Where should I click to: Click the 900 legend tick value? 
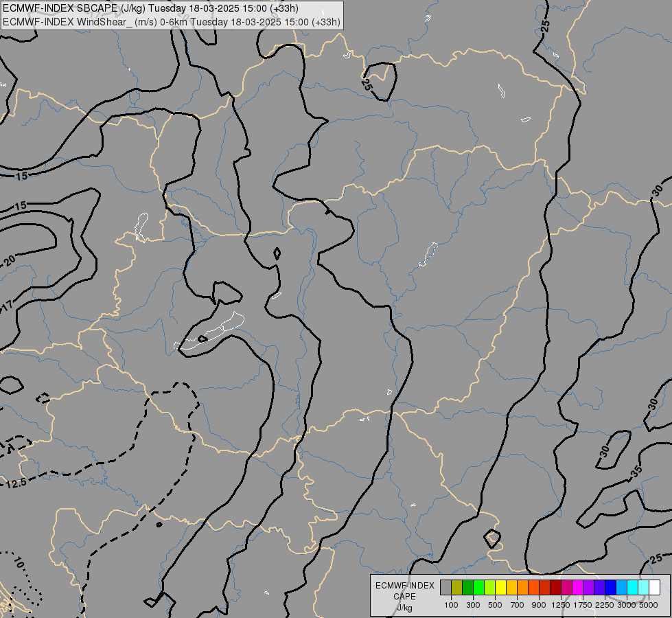point(539,605)
